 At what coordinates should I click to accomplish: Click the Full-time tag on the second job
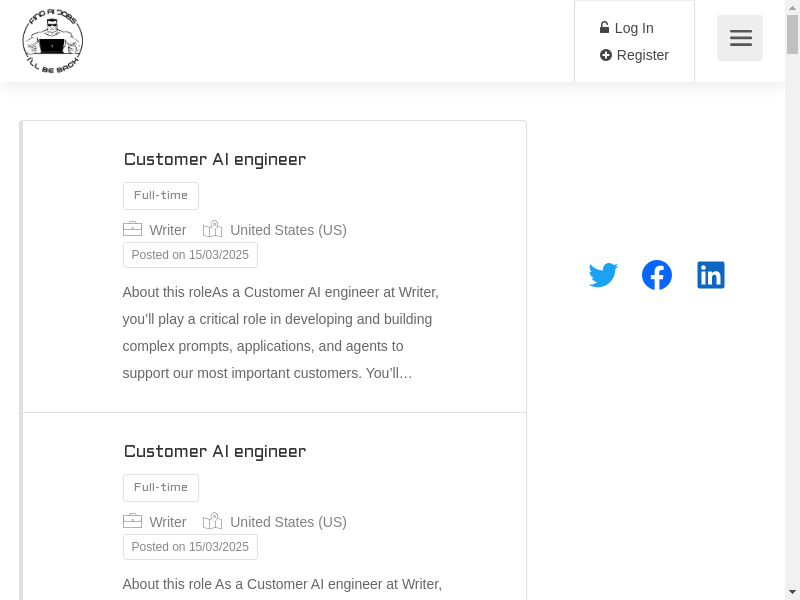pos(161,488)
